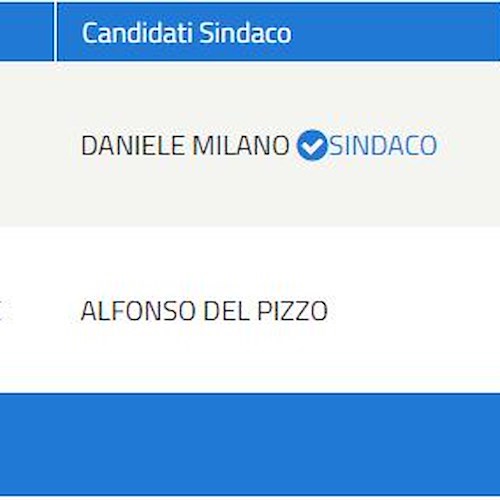Click thin white strip beneath the footer bar
The width and height of the screenshot is (500, 500).
coord(250,498)
